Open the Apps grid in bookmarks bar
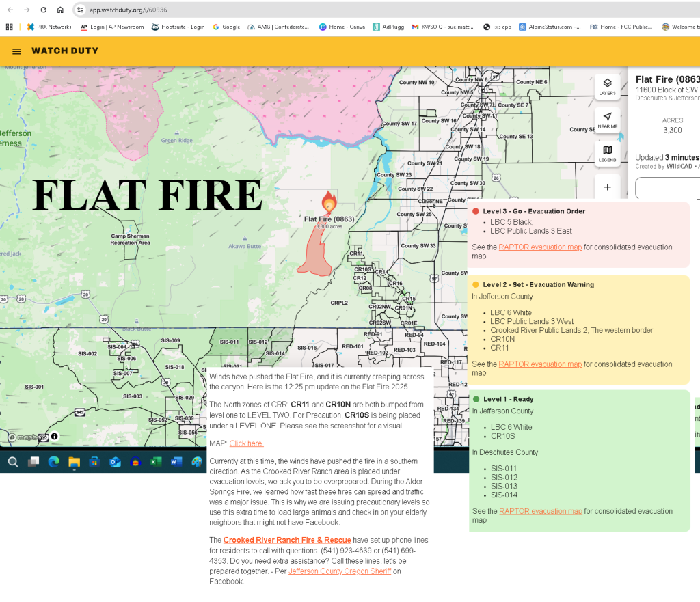700x602 pixels. [10, 27]
